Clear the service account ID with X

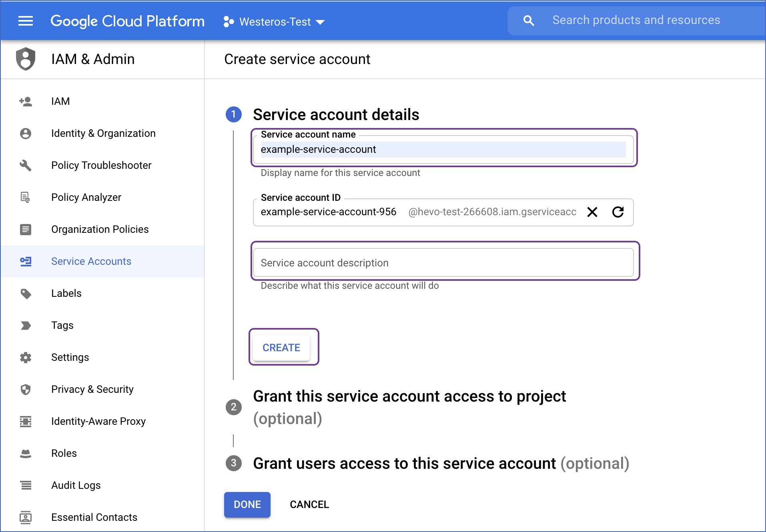click(x=592, y=212)
